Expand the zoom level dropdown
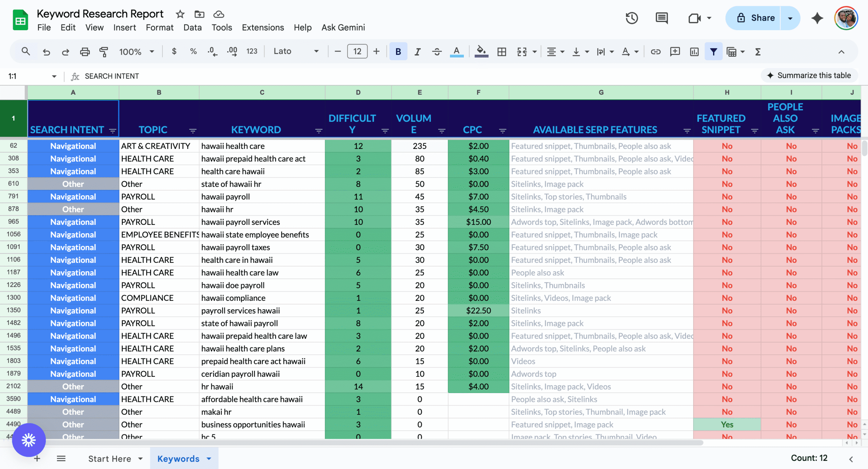The image size is (868, 469). coord(152,51)
